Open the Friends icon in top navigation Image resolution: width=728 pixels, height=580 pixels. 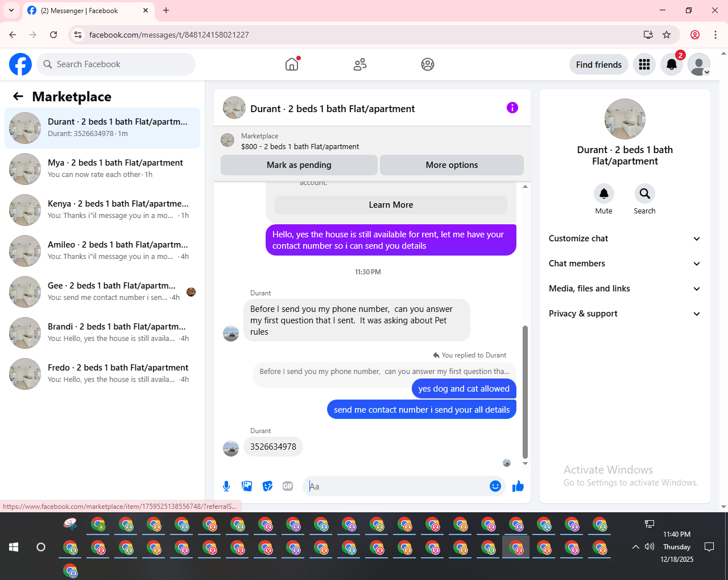pyautogui.click(x=360, y=64)
